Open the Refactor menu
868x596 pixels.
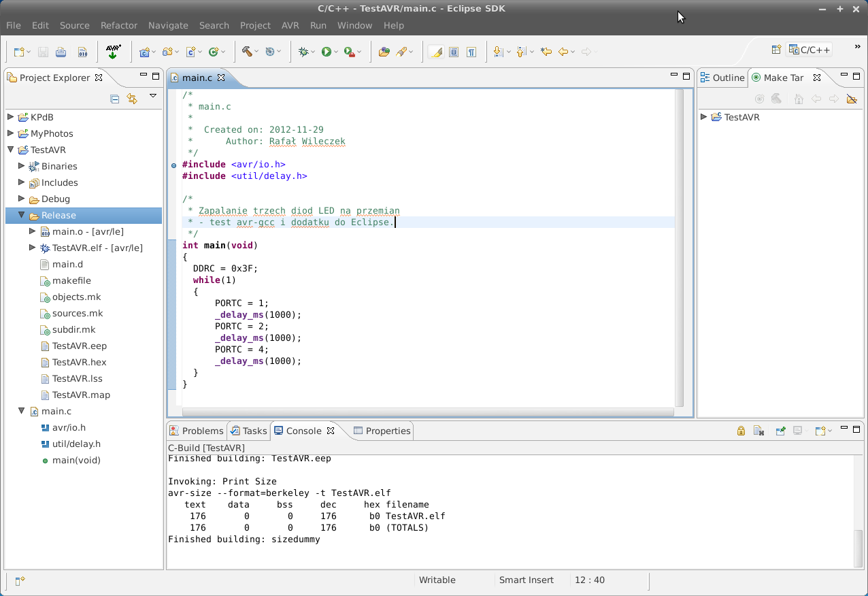coord(119,25)
